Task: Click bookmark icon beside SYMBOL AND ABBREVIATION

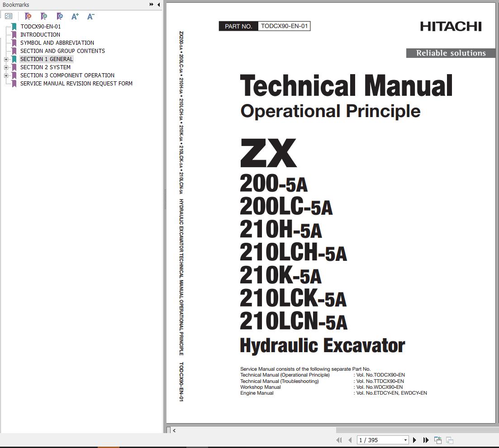Action: 14,42
